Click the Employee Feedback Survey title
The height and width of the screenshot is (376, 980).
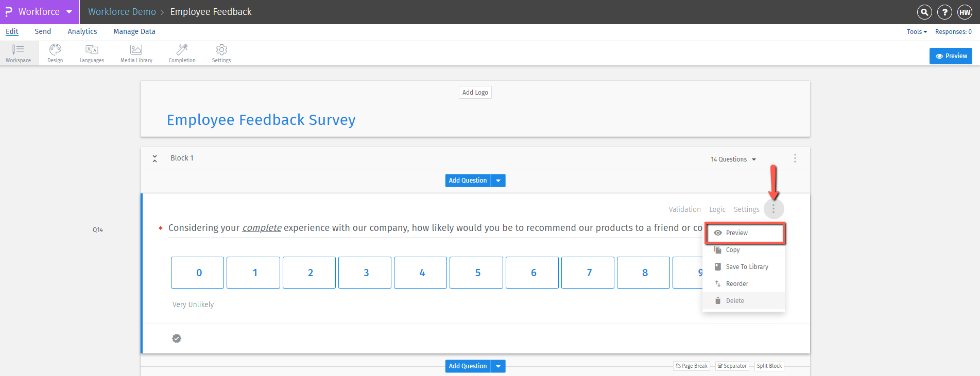(261, 120)
